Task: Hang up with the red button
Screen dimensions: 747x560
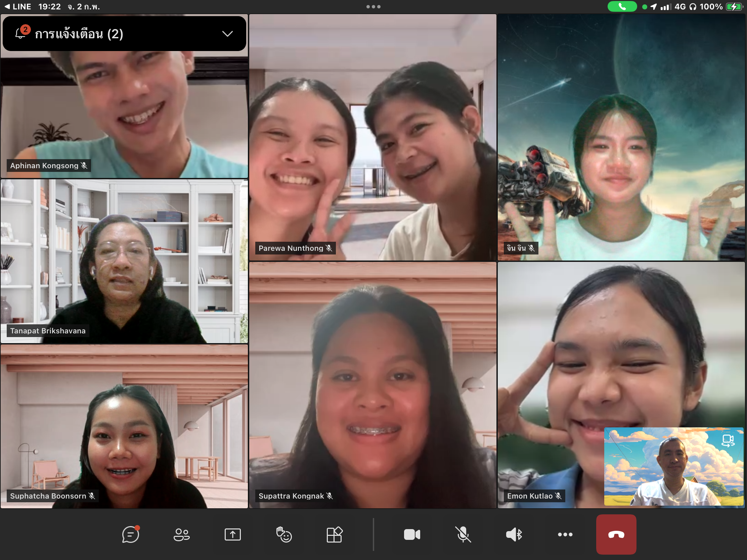Action: [616, 535]
